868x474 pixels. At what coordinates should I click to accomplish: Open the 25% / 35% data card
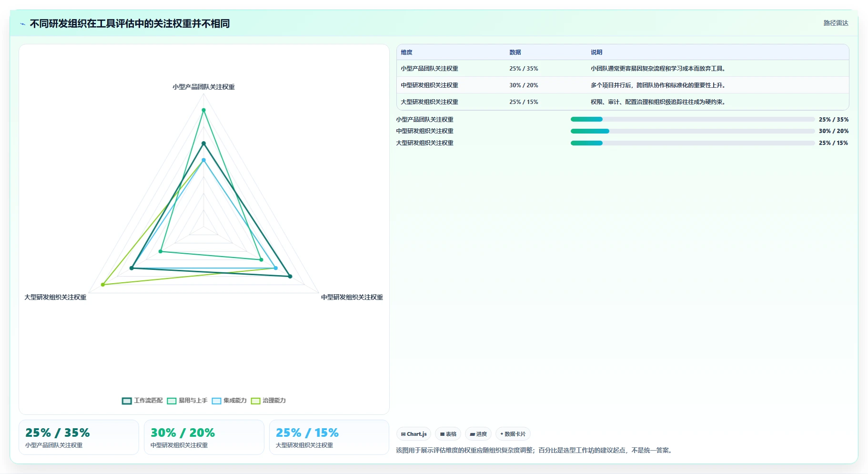coord(79,437)
